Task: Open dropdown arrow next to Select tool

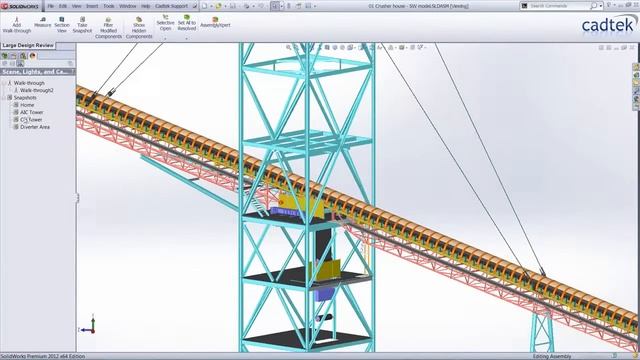Action: tap(282, 7)
